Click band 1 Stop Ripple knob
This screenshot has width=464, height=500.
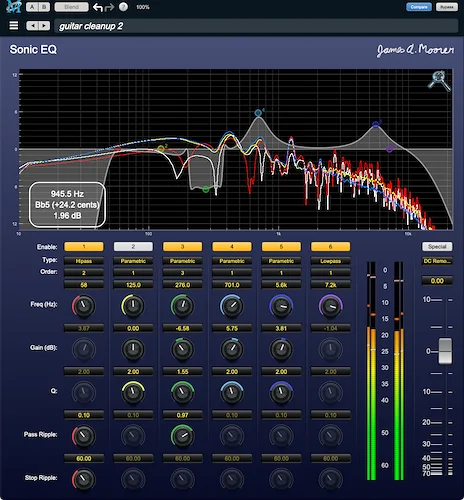click(x=84, y=479)
